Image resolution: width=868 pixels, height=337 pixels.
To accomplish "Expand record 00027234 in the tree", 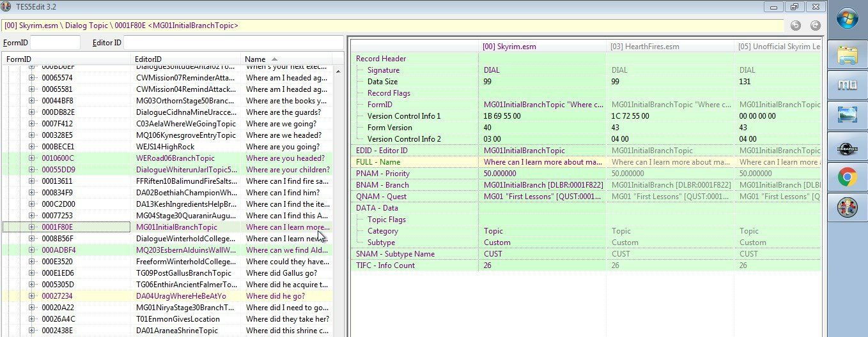I will pos(32,296).
